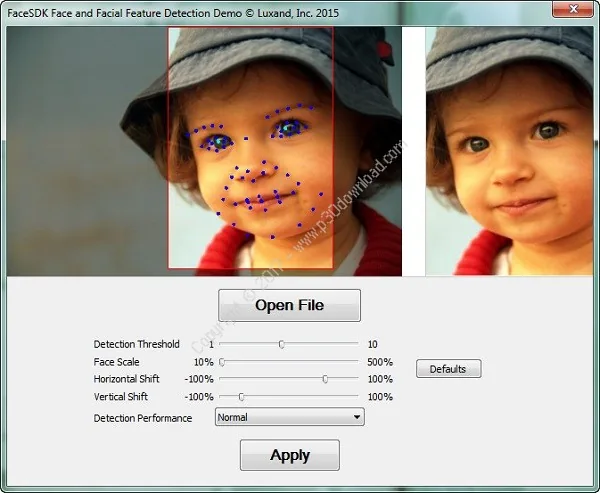Click the Open File button
Image resolution: width=600 pixels, height=493 pixels.
tap(289, 305)
